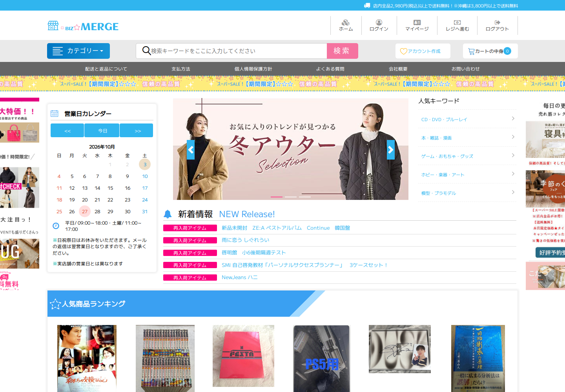Click the 新着情報 bell icon

168,214
